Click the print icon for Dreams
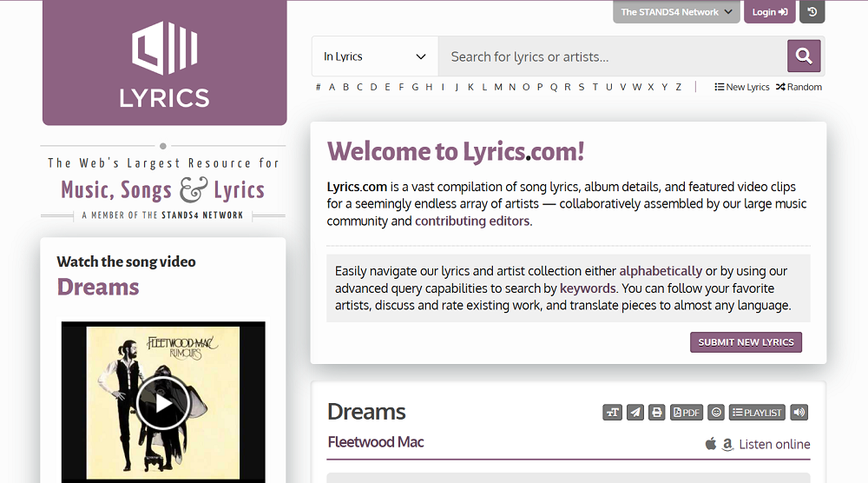This screenshot has height=483, width=868. point(656,412)
